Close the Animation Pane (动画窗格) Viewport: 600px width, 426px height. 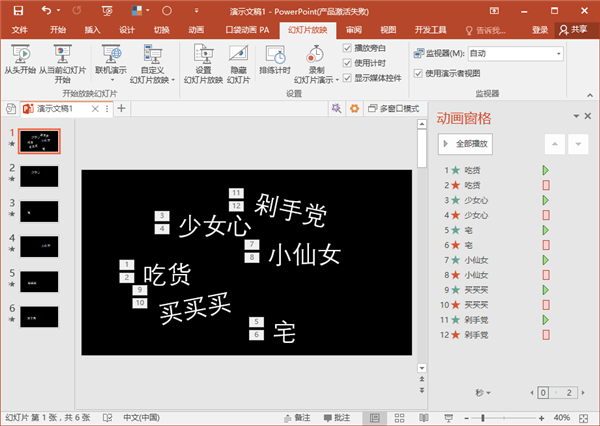click(x=588, y=116)
